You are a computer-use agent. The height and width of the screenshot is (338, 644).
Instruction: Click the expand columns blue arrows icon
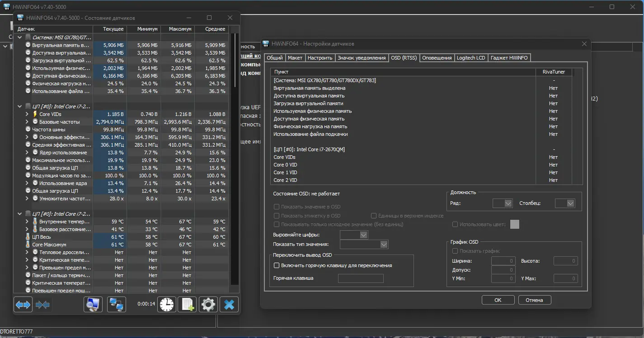[x=23, y=305]
